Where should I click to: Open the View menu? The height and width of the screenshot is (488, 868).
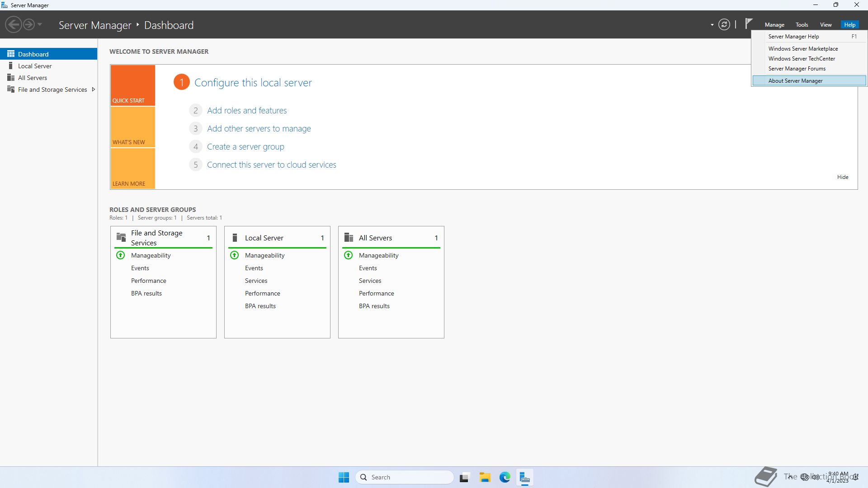coord(826,25)
